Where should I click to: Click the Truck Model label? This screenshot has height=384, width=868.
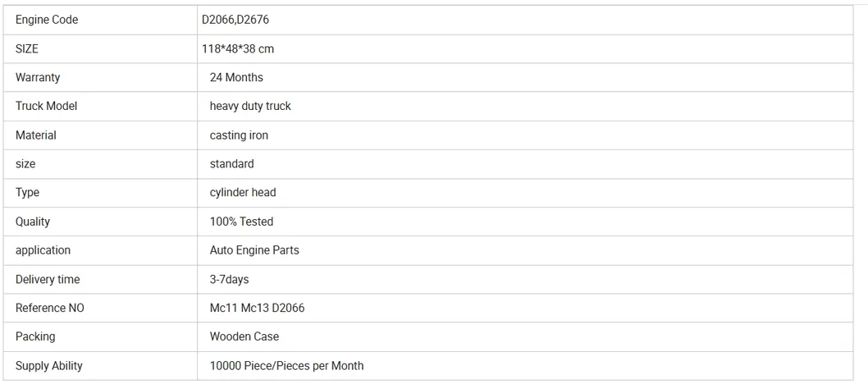(x=46, y=106)
